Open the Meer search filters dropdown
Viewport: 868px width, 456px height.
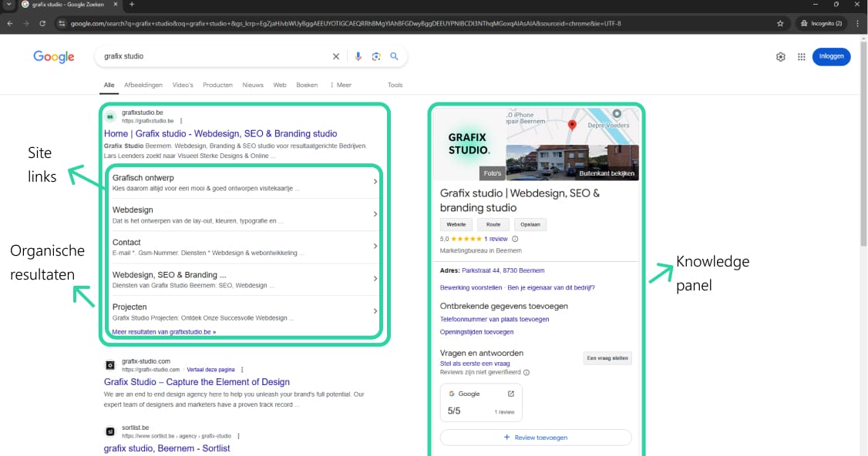pyautogui.click(x=341, y=85)
